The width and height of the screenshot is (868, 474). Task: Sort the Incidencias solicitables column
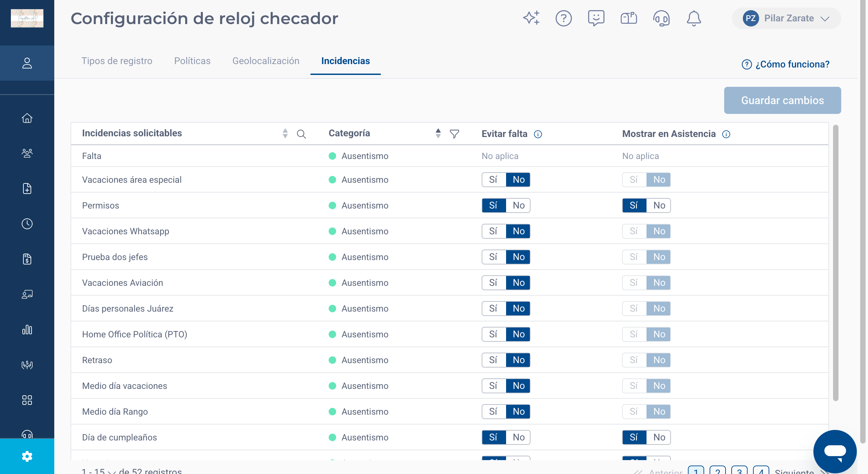coord(285,133)
